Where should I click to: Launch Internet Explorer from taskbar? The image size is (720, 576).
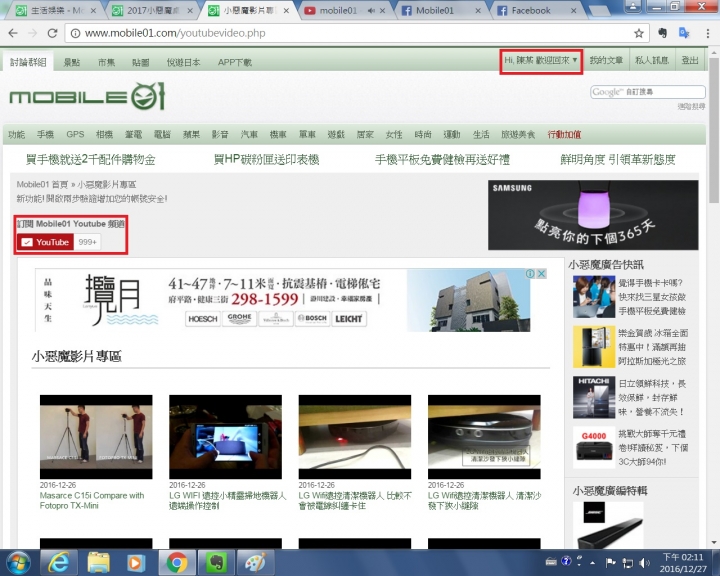[59, 563]
